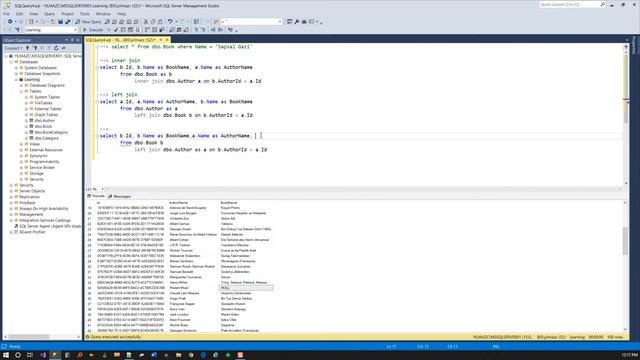This screenshot has height=360, width=640.
Task: Open the Tools menu
Action: pyautogui.click(x=85, y=14)
